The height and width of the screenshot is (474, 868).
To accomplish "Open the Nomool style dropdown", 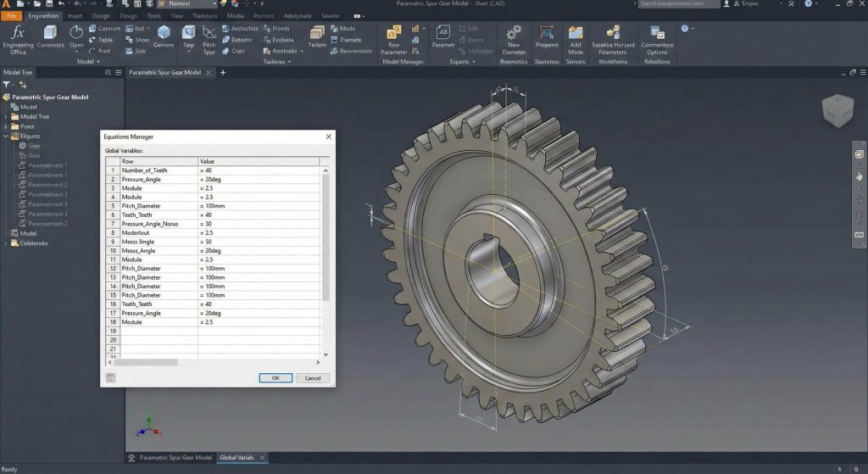I will tap(188, 4).
